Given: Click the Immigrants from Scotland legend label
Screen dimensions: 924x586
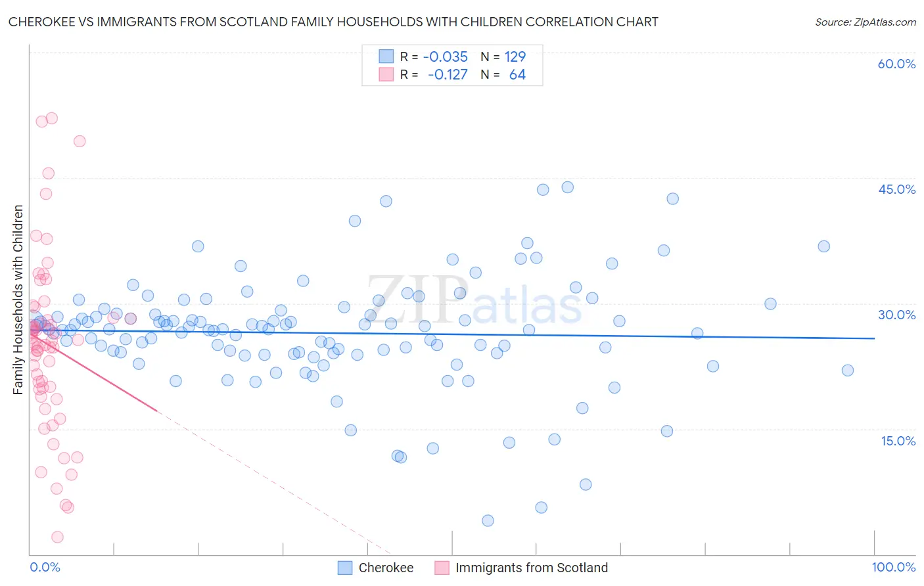Looking at the screenshot, I should pyautogui.click(x=531, y=568).
